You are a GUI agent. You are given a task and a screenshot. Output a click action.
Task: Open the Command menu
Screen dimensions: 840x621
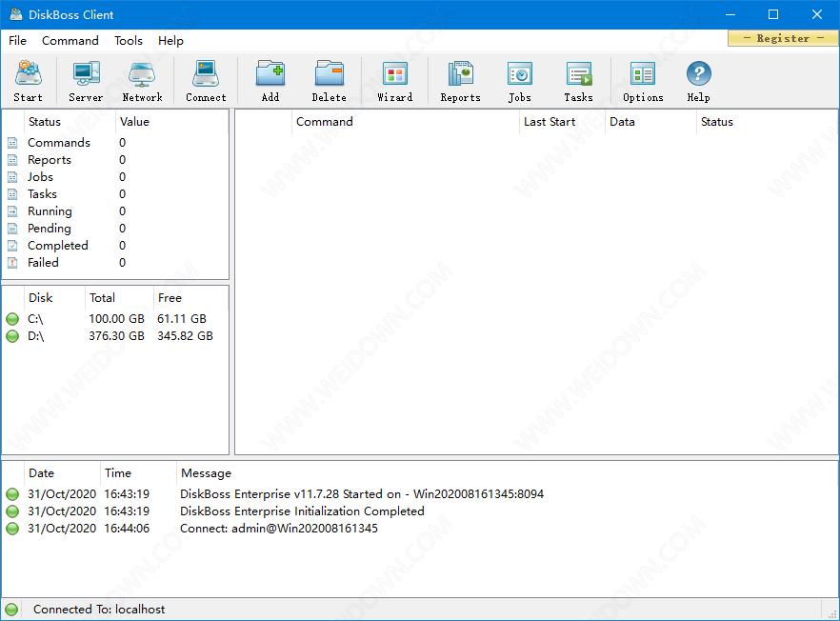70,41
